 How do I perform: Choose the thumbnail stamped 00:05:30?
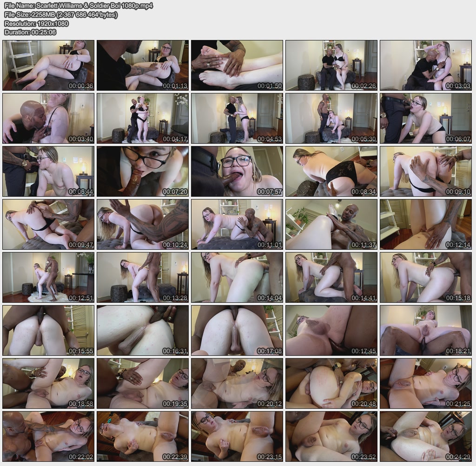331,119
